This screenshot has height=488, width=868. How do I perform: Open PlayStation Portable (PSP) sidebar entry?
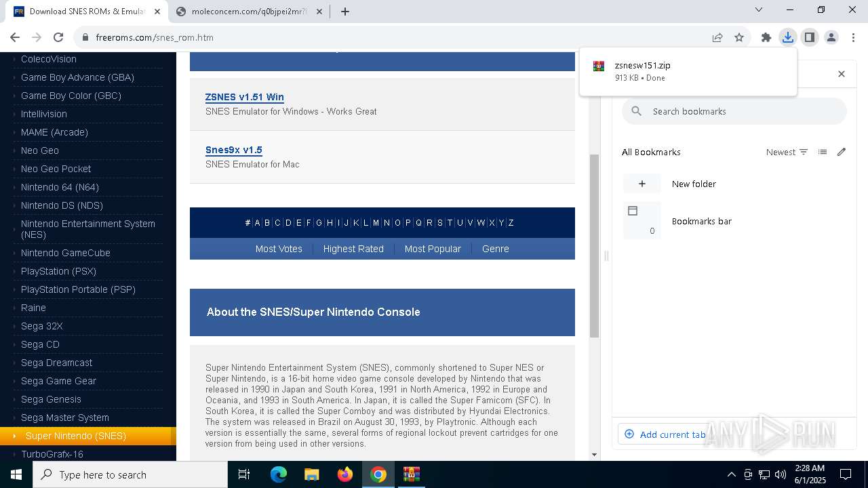pyautogui.click(x=78, y=289)
